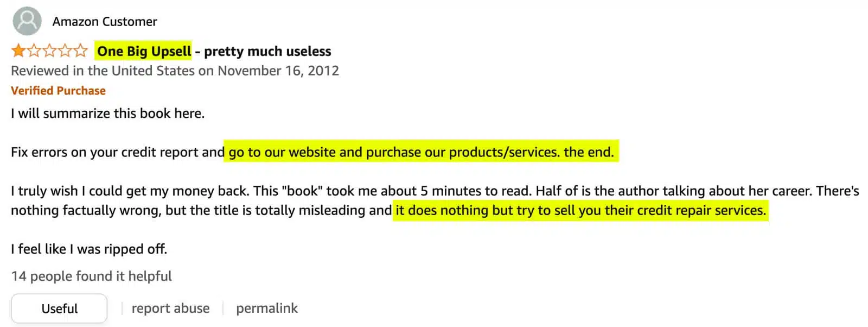The height and width of the screenshot is (327, 868).
Task: Click the filled orange first star
Action: (x=18, y=51)
